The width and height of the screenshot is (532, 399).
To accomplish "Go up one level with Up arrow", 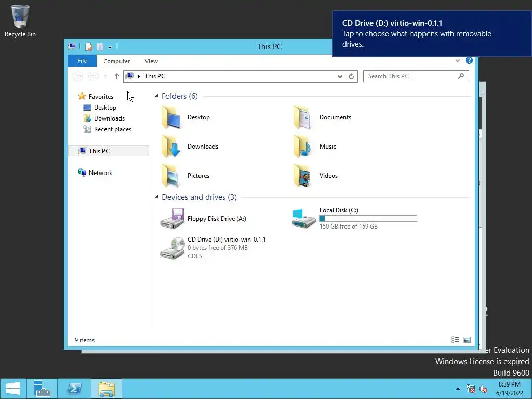I will [117, 76].
